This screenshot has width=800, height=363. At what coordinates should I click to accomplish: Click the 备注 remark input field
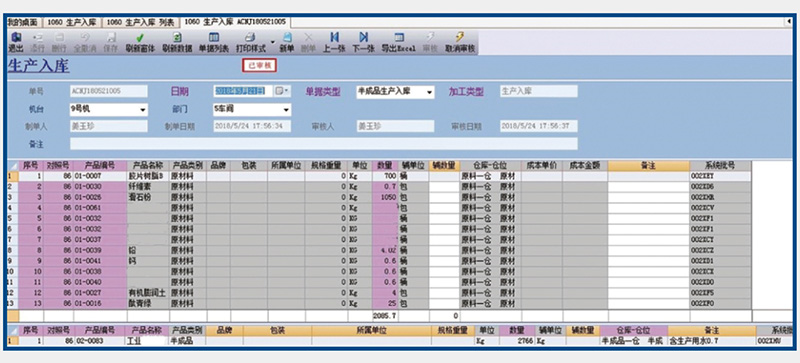(x=324, y=144)
